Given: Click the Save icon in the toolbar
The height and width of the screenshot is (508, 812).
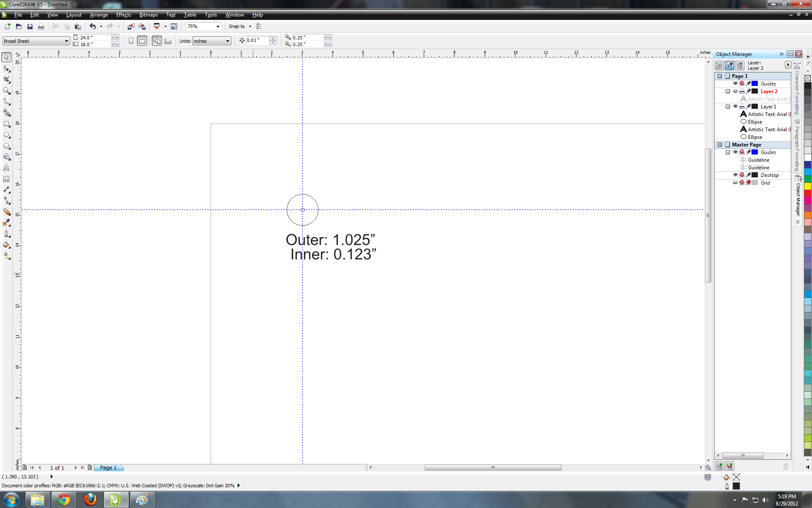Looking at the screenshot, I should [30, 26].
